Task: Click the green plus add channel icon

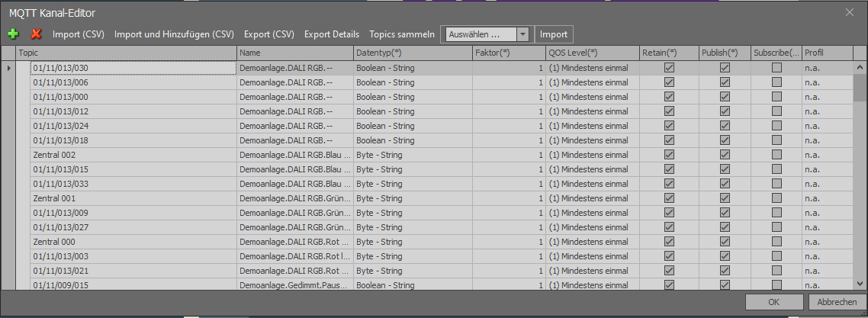Action: point(13,34)
